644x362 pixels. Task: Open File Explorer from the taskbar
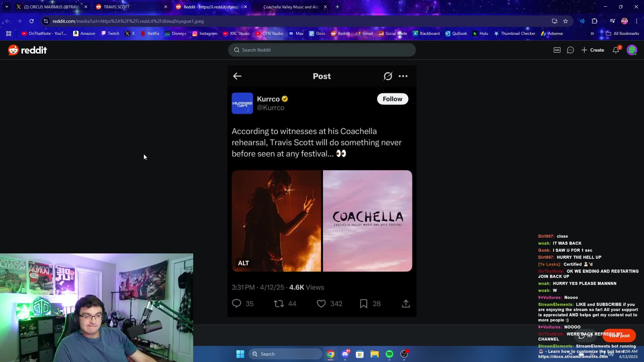click(x=375, y=354)
